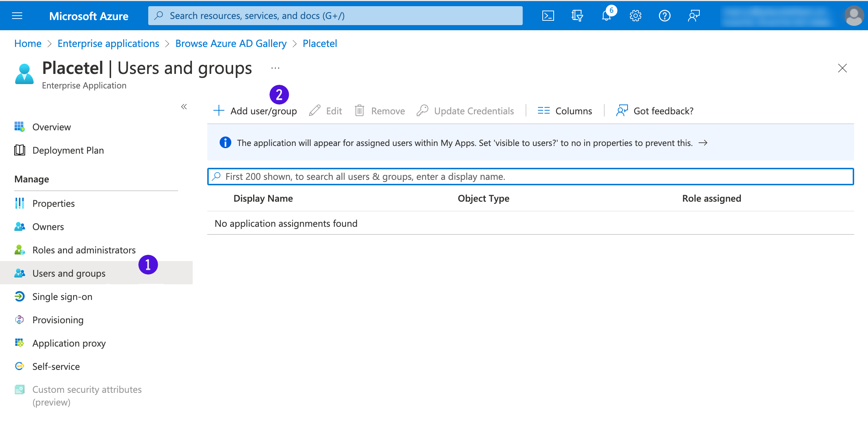This screenshot has height=423, width=868.
Task: Click the top resource search bar
Action: [335, 16]
